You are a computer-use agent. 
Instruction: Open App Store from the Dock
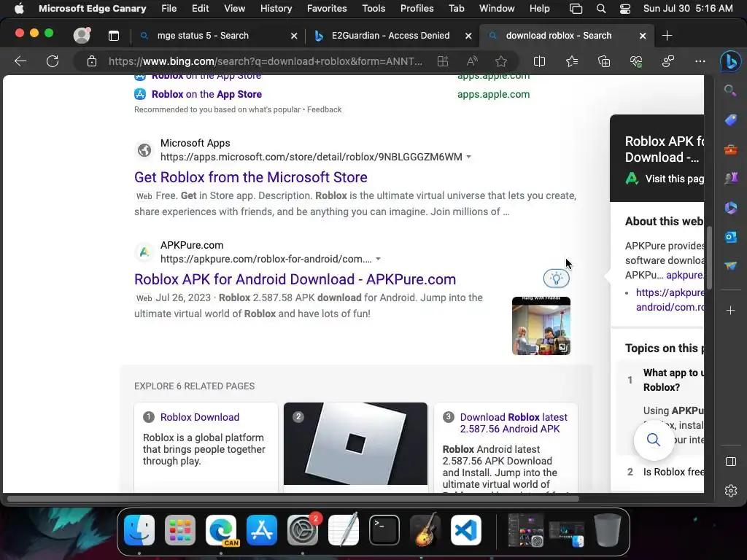(x=262, y=530)
